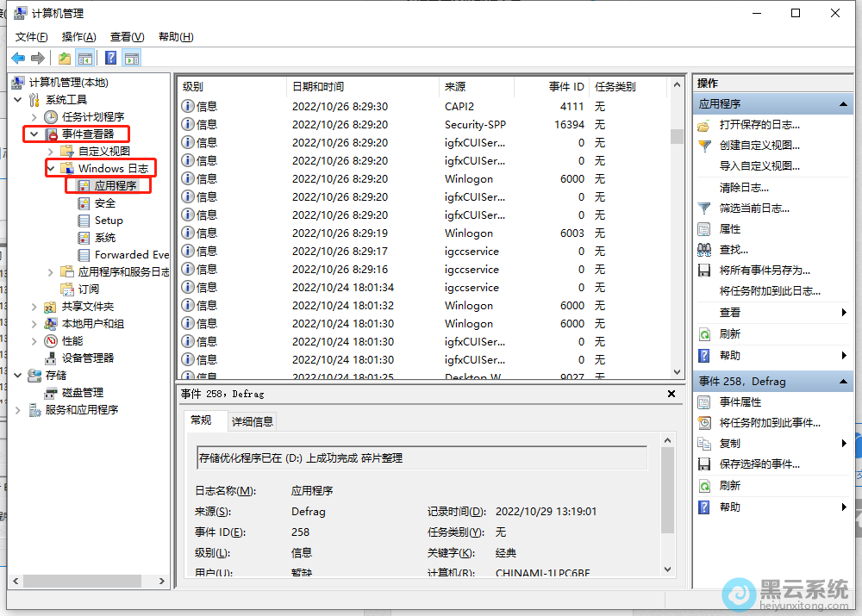The width and height of the screenshot is (862, 616).
Task: Click the blue Back arrow in toolbar
Action: click(18, 59)
